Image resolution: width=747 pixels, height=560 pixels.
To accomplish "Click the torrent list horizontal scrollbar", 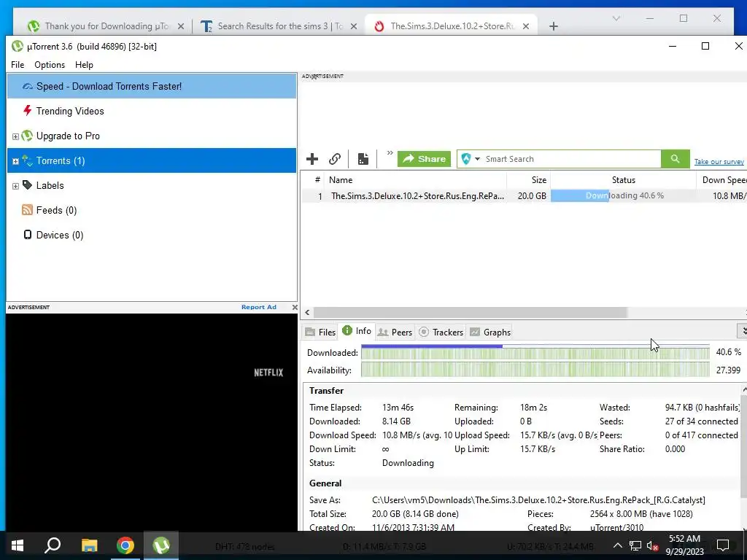I will coord(470,312).
